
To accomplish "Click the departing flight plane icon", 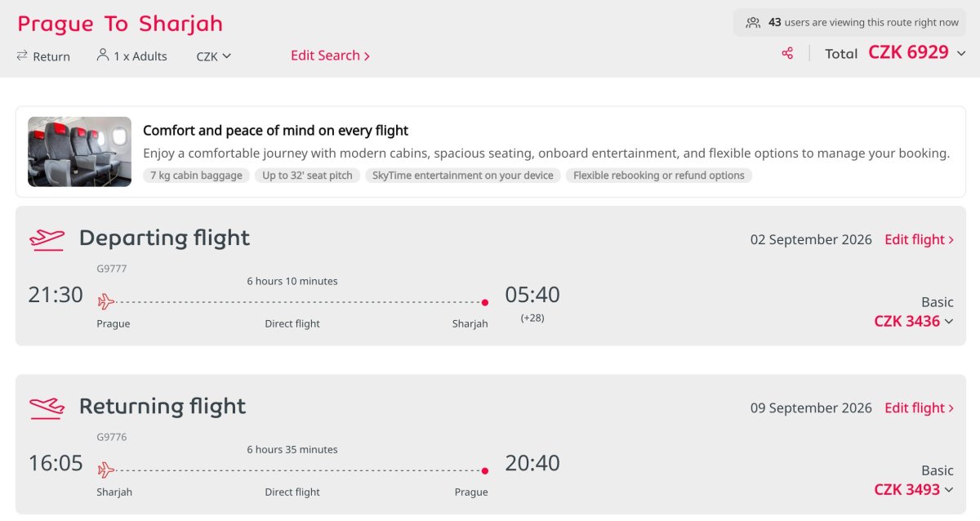I will pyautogui.click(x=47, y=239).
